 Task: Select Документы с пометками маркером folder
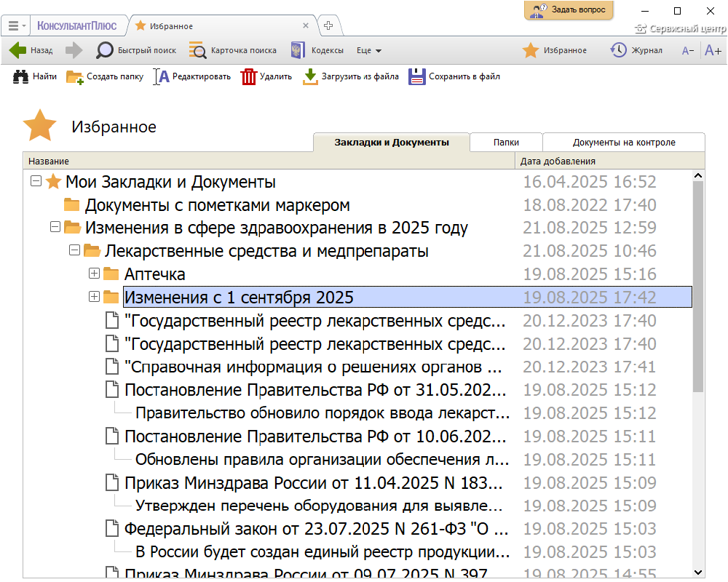pos(217,205)
